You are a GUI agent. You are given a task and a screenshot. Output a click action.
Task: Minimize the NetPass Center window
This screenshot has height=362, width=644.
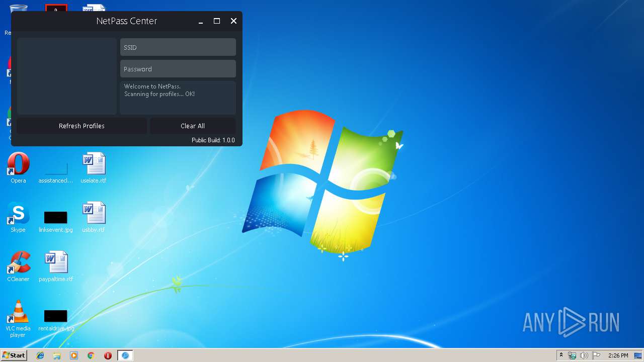(201, 21)
